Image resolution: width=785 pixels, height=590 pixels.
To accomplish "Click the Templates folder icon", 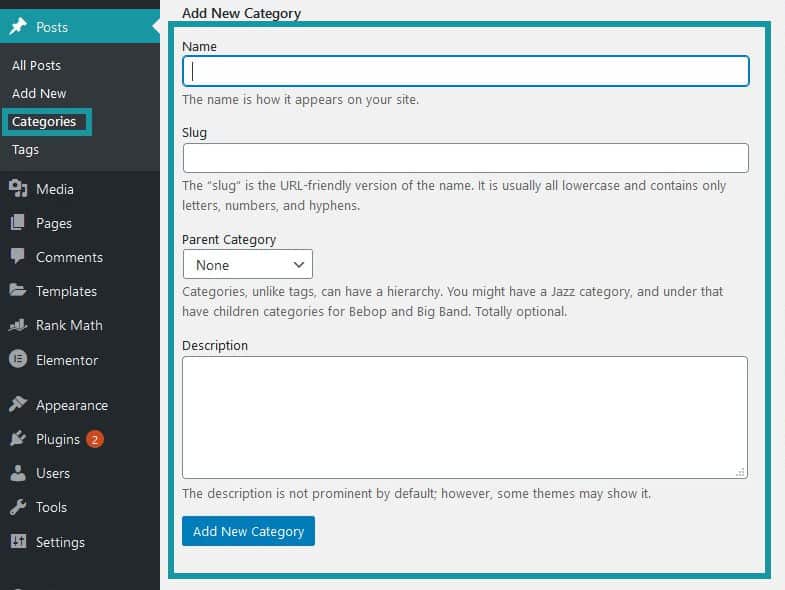I will pyautogui.click(x=17, y=291).
